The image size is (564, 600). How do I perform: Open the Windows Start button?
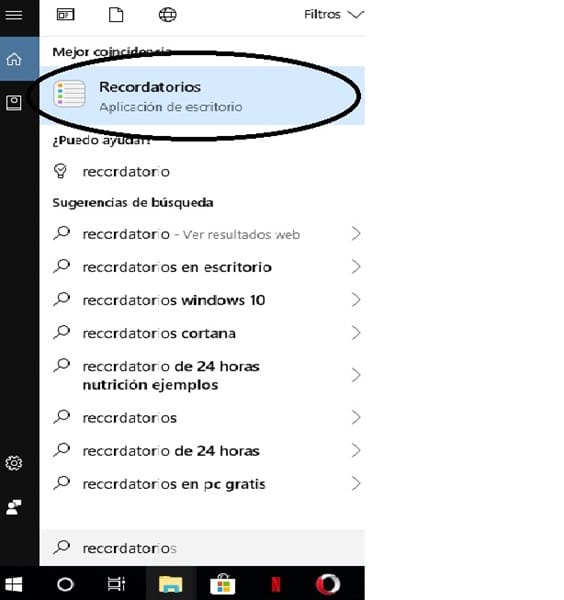pos(14,584)
